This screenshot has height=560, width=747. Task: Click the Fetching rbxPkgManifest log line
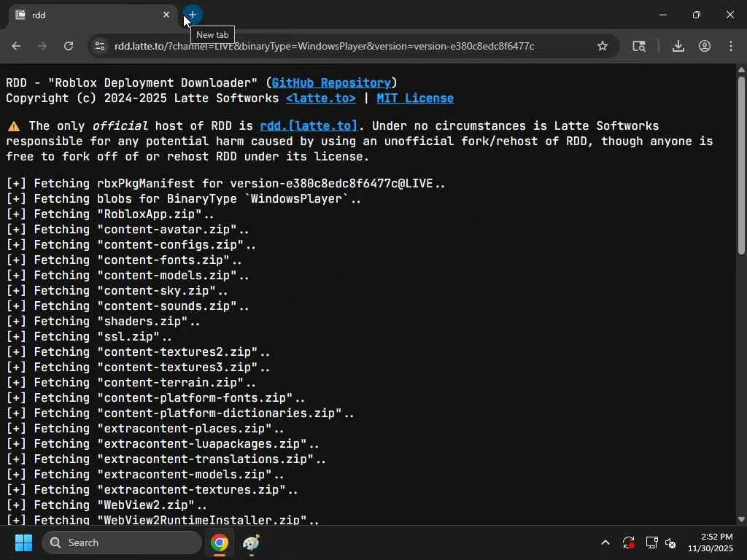[226, 183]
